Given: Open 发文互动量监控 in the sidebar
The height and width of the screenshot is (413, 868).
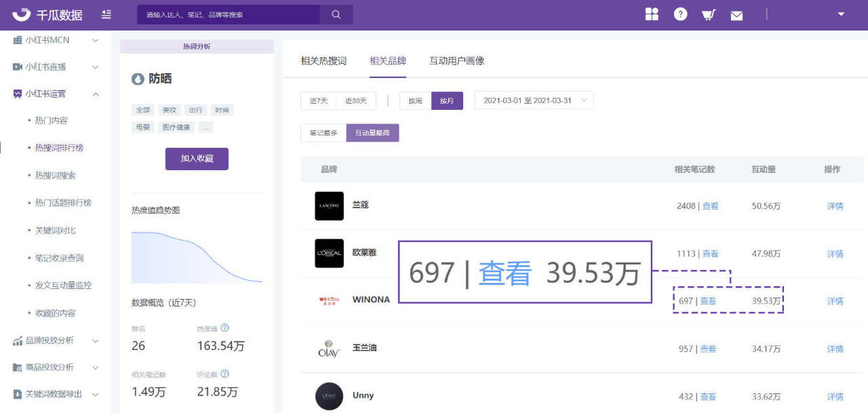Looking at the screenshot, I should pyautogui.click(x=63, y=286).
